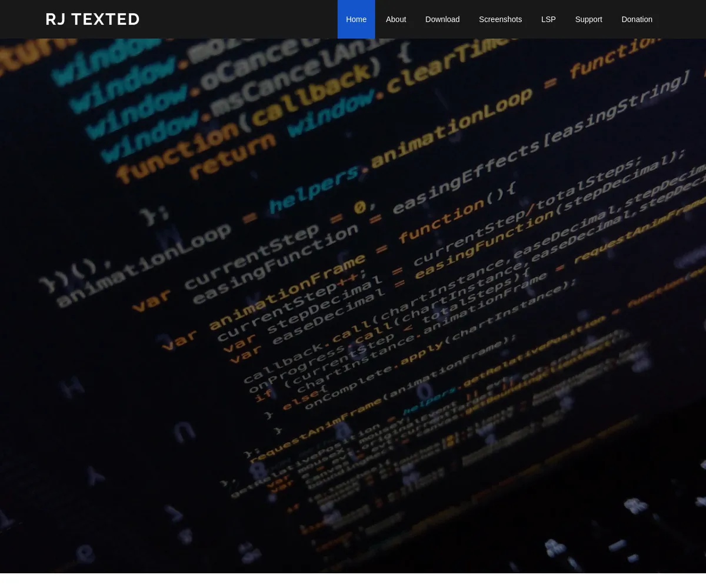706x588 pixels.
Task: Open the Download page
Action: click(x=442, y=19)
